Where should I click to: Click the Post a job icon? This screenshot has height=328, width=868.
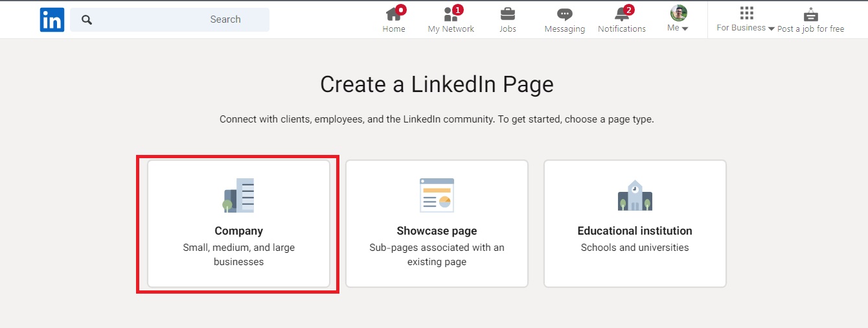click(810, 14)
